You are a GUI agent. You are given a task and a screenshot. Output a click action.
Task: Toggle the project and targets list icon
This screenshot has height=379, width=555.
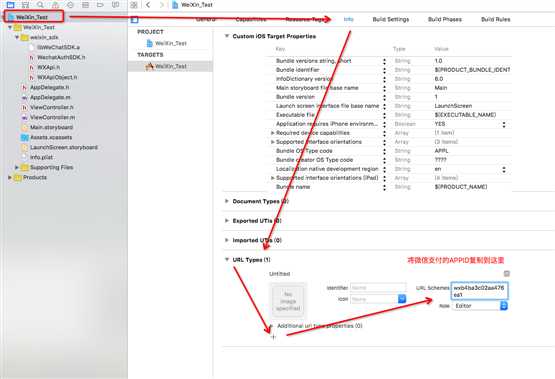point(135,20)
